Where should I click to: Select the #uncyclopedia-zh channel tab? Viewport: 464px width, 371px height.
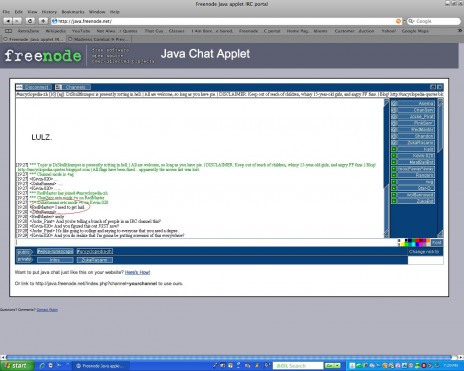95,251
